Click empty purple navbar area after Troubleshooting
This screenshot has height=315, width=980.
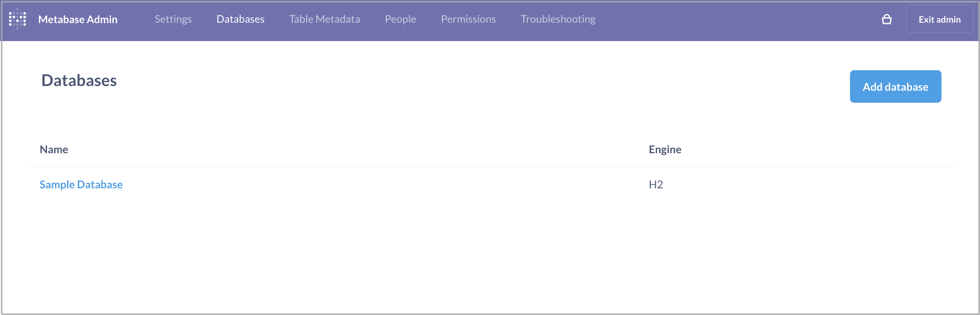(x=727, y=19)
